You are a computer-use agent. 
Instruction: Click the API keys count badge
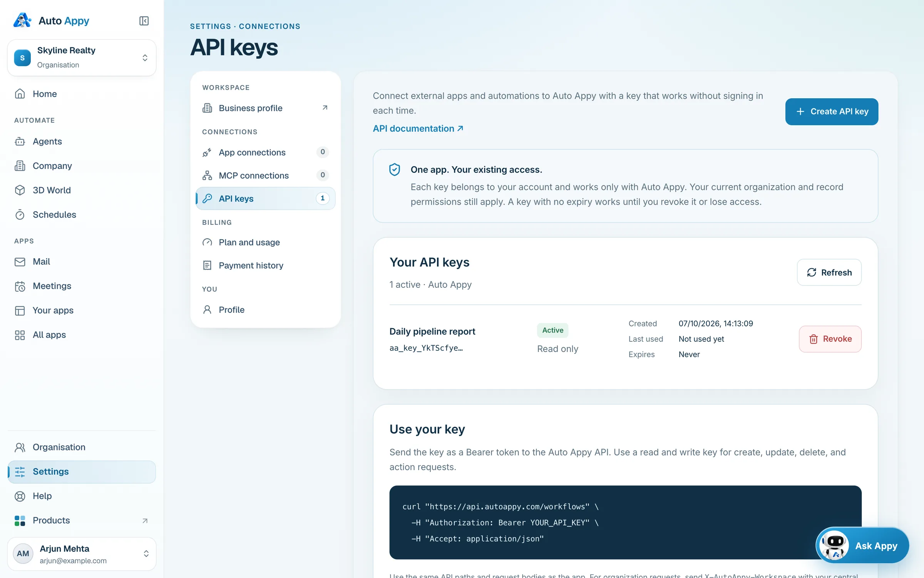(323, 198)
